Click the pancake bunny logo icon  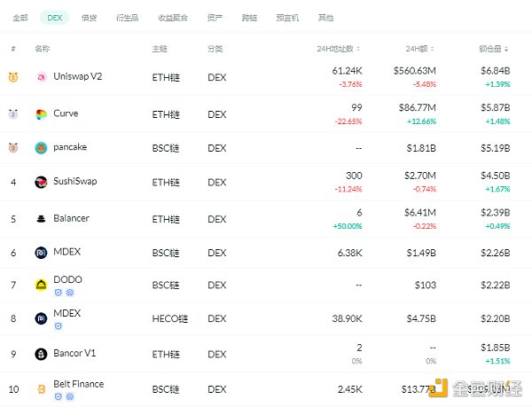tap(41, 148)
